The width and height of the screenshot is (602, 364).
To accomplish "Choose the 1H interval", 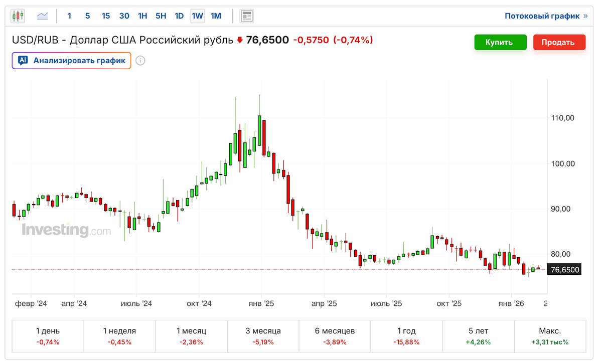I will [142, 16].
